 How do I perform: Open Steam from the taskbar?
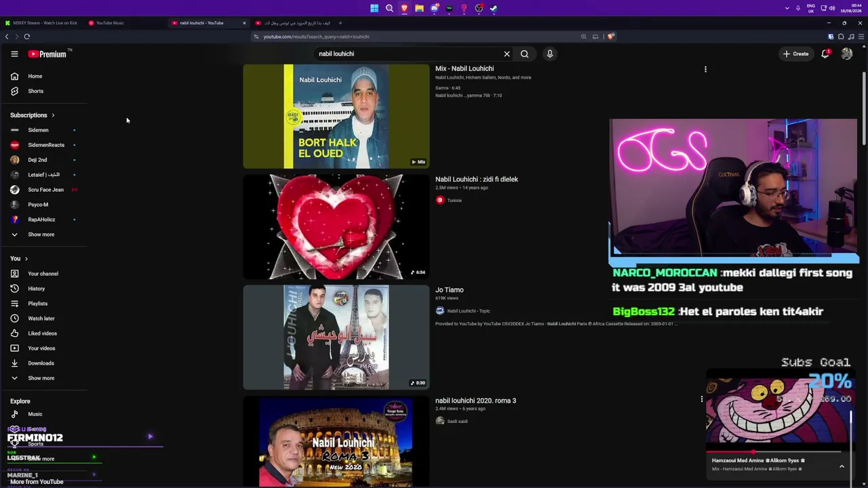click(494, 8)
